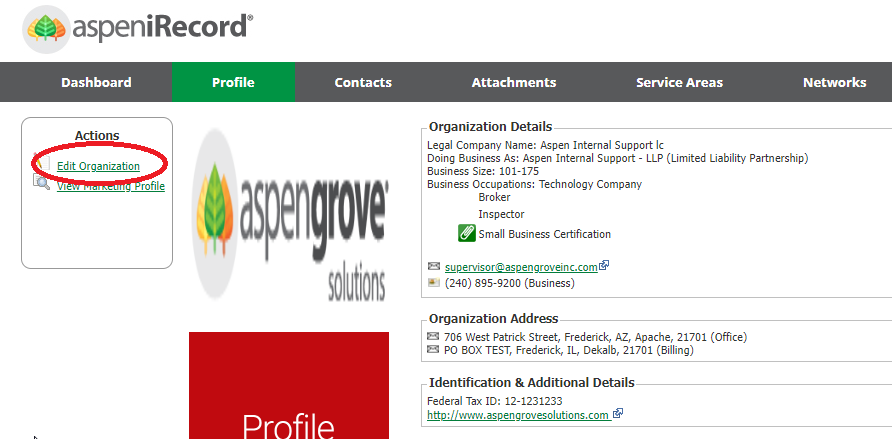Open the View Marketing Profile link

[x=111, y=186]
